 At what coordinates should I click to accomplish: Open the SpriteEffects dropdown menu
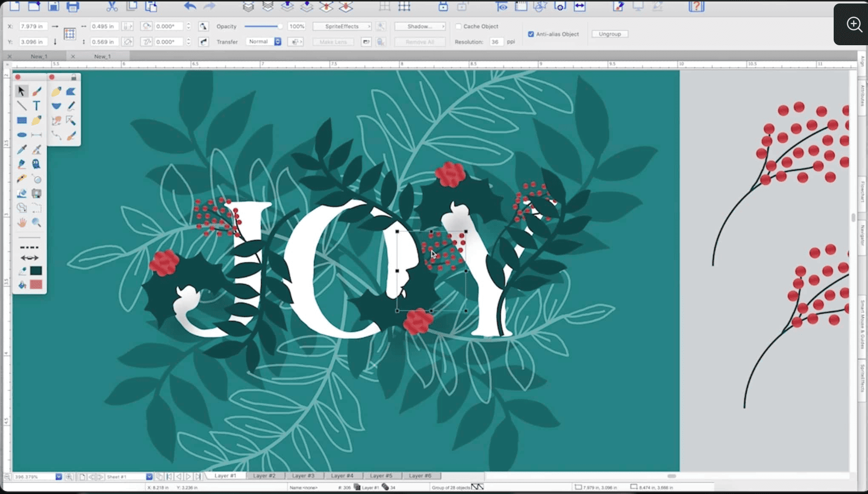click(342, 26)
